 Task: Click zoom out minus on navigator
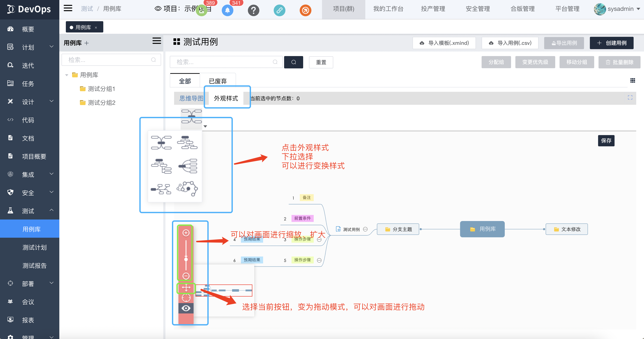click(x=186, y=276)
